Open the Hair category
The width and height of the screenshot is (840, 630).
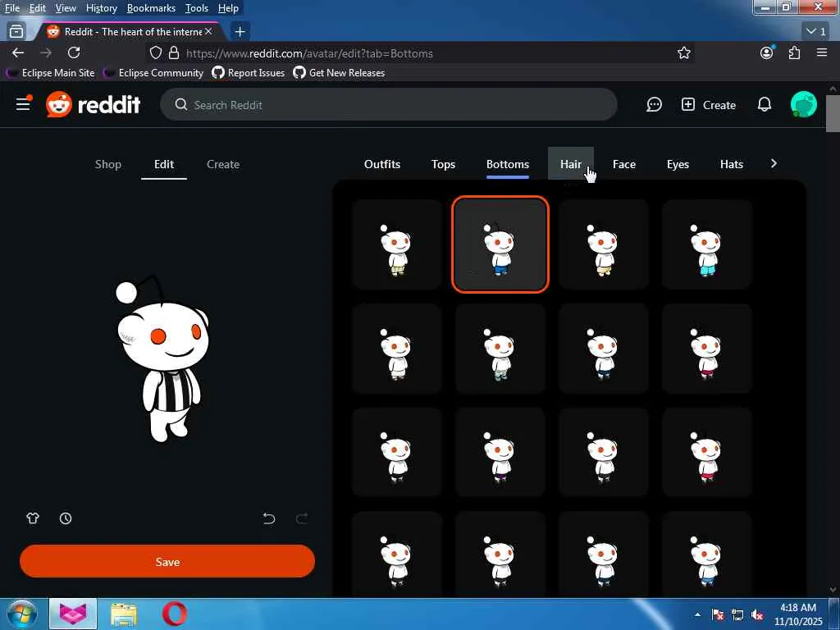click(x=571, y=164)
